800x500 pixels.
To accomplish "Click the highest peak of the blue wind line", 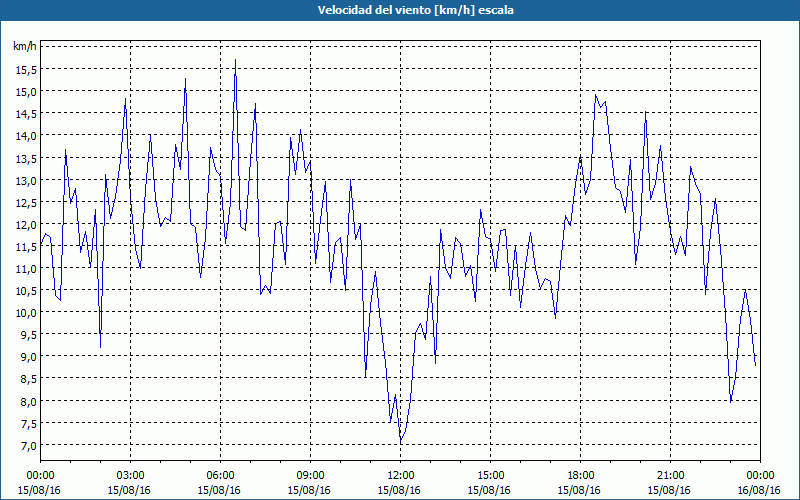I will pos(235,60).
